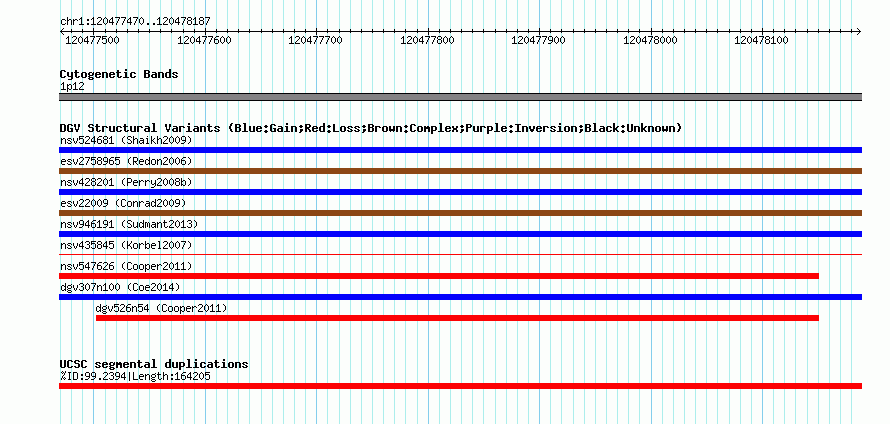Select the blue bar under nsv428201

point(460,192)
